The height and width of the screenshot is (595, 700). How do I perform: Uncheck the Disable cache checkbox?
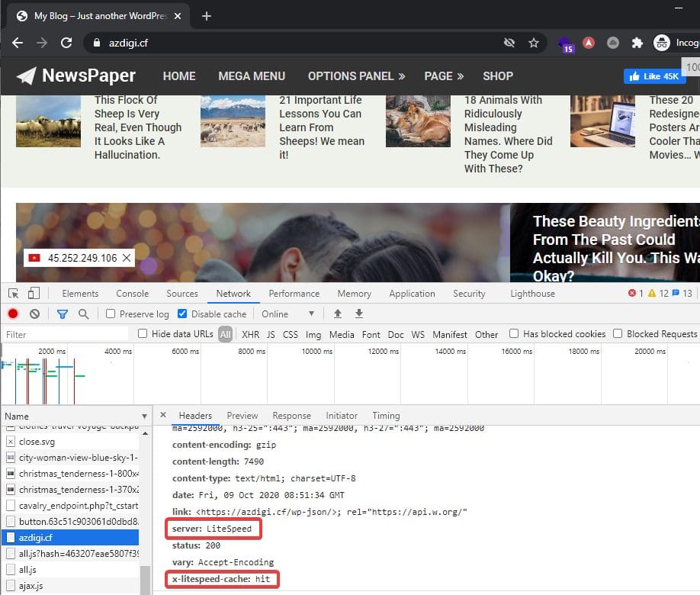(x=182, y=314)
